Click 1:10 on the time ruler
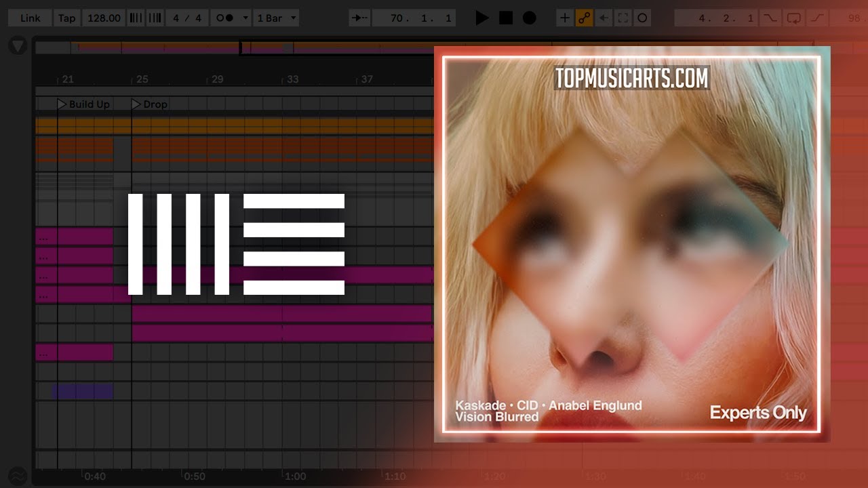This screenshot has width=868, height=488. 395,476
